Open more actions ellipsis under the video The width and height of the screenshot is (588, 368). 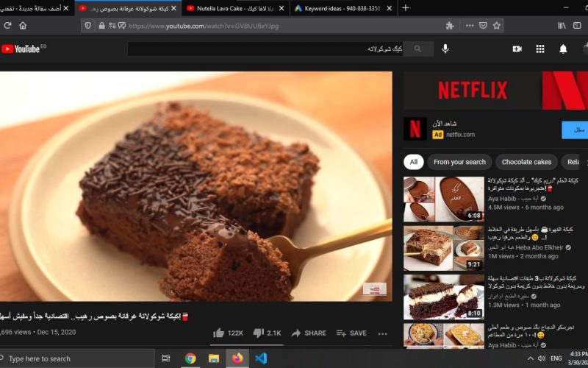coord(382,333)
